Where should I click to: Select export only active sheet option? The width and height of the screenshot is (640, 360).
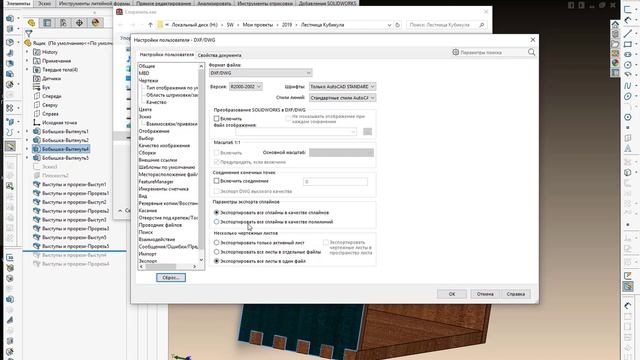pyautogui.click(x=216, y=242)
